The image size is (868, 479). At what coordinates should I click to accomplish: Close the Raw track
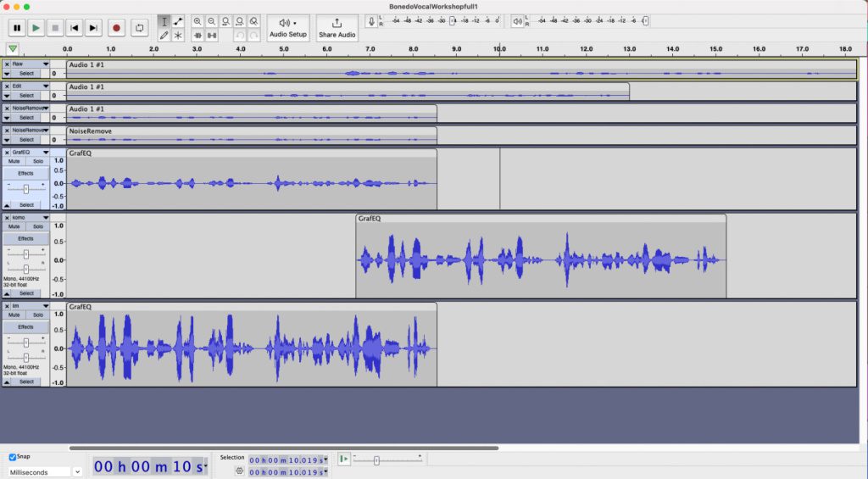click(7, 64)
